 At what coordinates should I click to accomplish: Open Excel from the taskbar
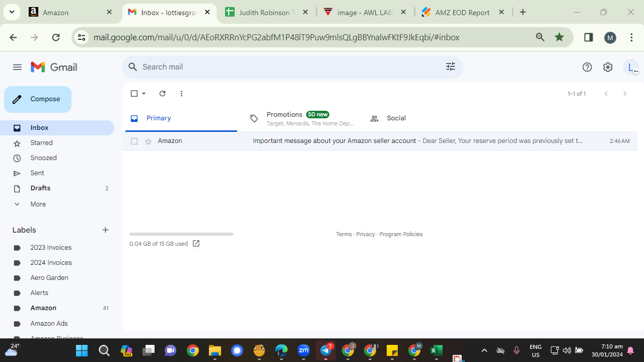(x=437, y=350)
